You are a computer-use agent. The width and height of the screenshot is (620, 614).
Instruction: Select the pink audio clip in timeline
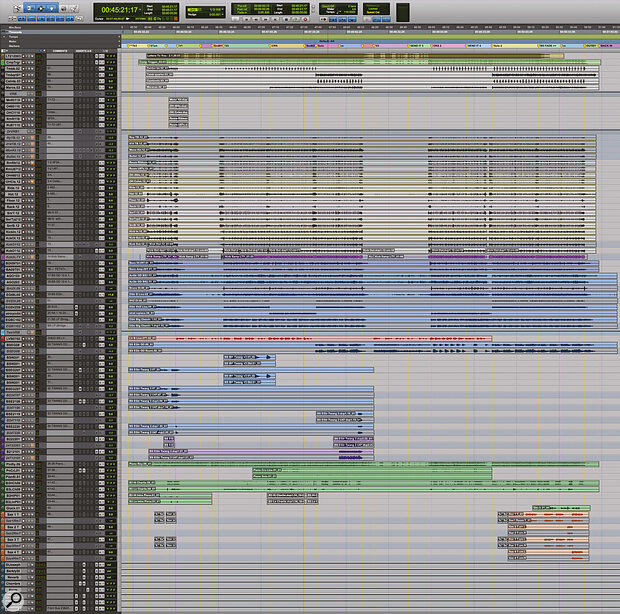[x=310, y=338]
